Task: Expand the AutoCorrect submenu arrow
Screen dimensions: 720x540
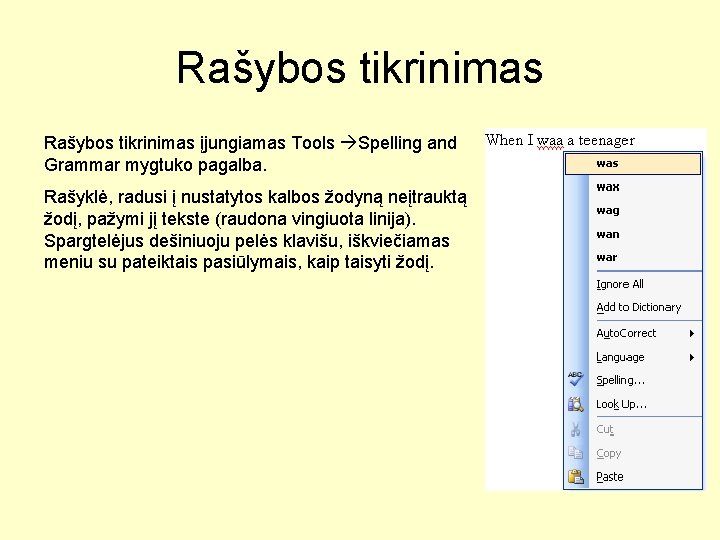Action: tap(692, 334)
